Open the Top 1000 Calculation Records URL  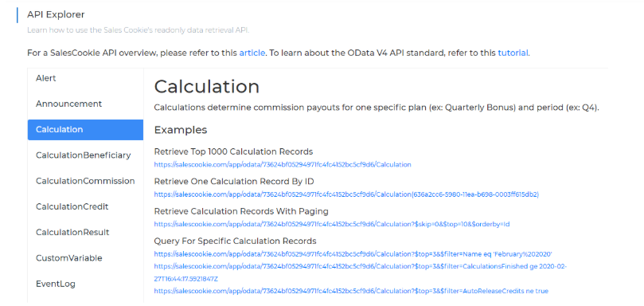[x=283, y=164]
